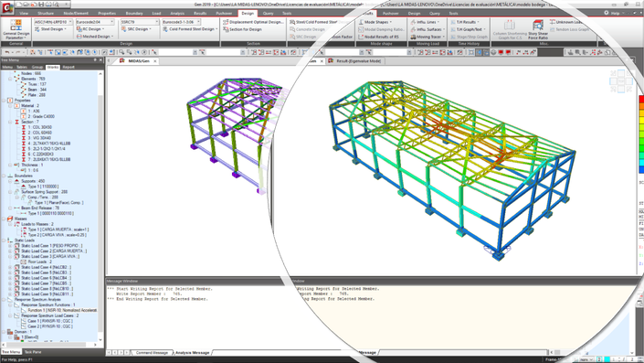644x363 pixels.
Task: Open Eurocode2:04 concrete code dropdown
Action: tap(95, 22)
